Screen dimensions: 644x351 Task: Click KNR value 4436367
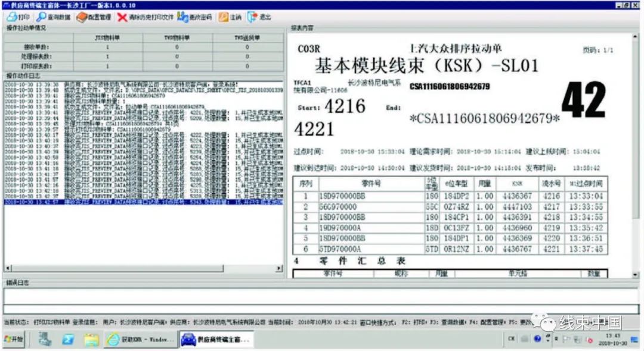pos(517,196)
